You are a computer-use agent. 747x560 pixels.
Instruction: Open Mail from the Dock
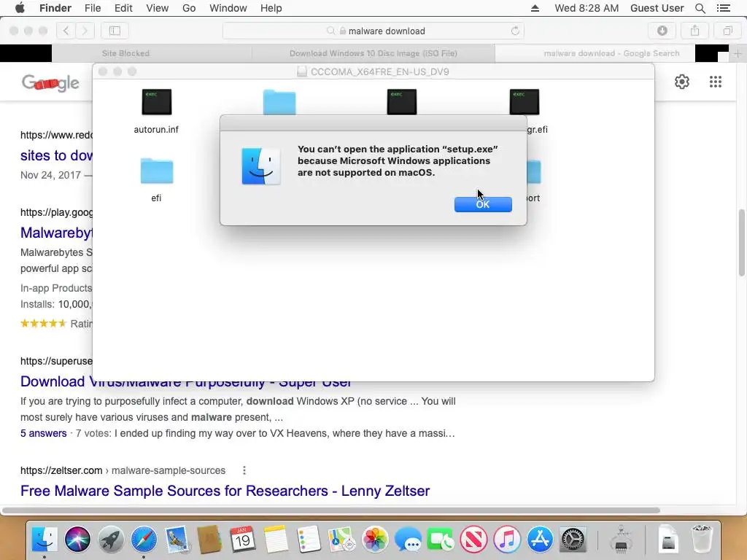tap(177, 540)
